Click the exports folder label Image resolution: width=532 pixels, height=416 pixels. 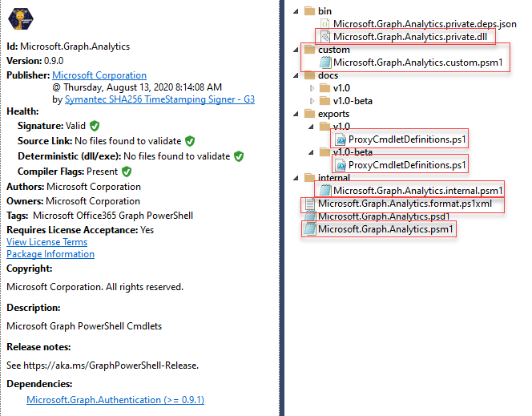tap(333, 114)
